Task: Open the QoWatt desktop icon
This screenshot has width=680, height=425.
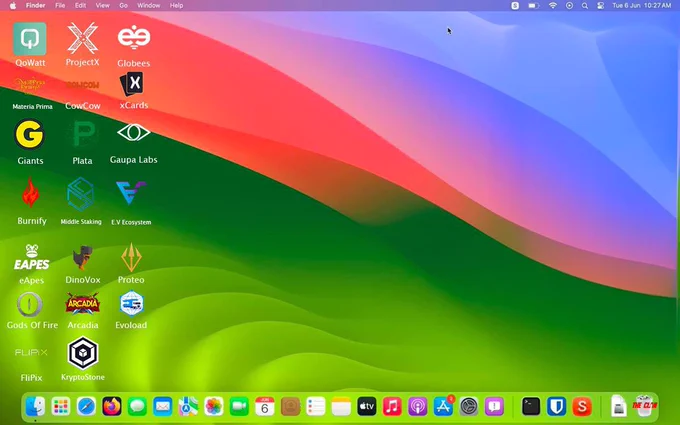Action: 29,39
